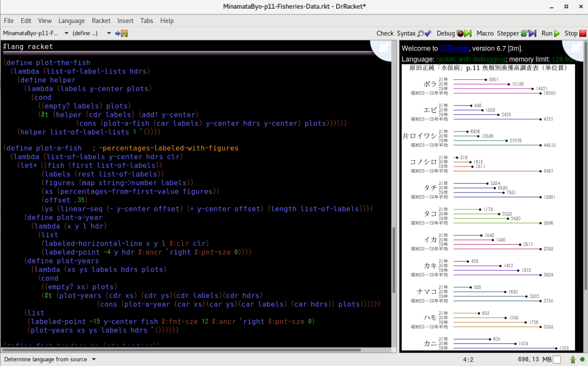Screen dimensions: 588x366
Task: Toggle the memory limit checkbox near 690.13 MB
Action: click(x=557, y=360)
